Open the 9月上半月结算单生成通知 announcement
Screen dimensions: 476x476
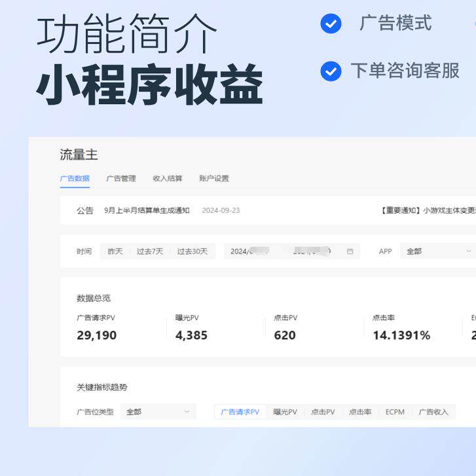coord(147,210)
